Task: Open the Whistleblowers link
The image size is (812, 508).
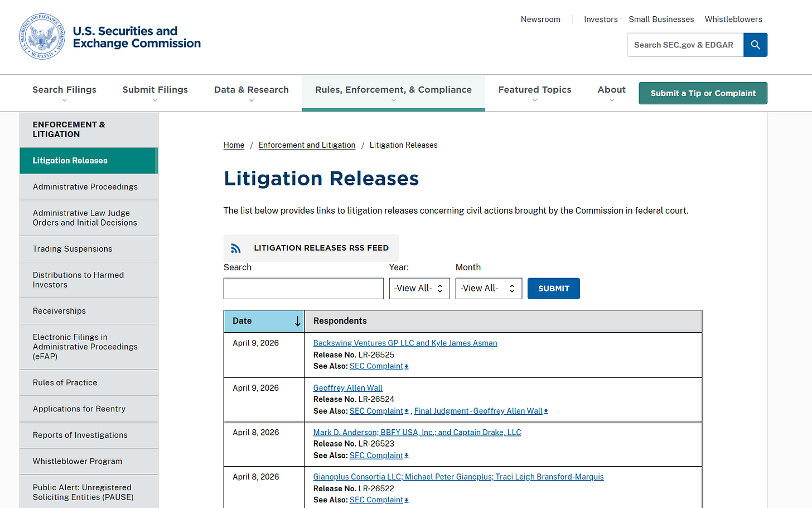Action: coord(733,20)
